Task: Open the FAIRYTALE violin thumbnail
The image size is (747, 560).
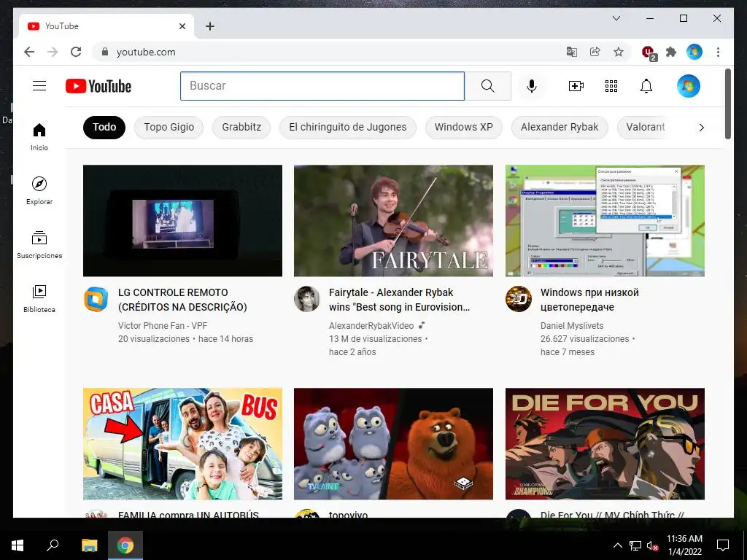Action: (x=393, y=220)
